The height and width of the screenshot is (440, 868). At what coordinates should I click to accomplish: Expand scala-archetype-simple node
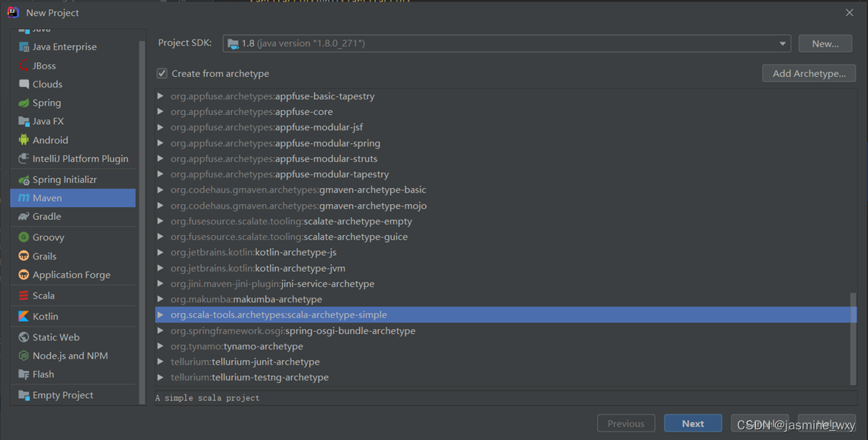tap(161, 314)
